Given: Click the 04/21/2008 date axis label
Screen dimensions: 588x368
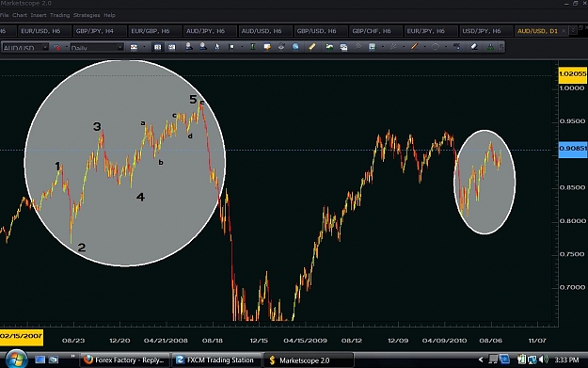Looking at the screenshot, I should pyautogui.click(x=166, y=341).
